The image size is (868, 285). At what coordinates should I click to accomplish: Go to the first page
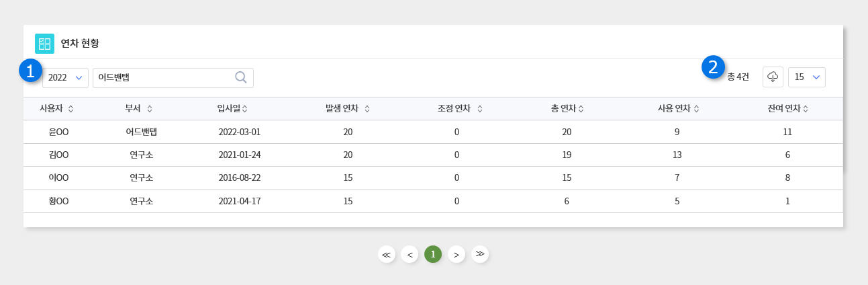pyautogui.click(x=386, y=254)
